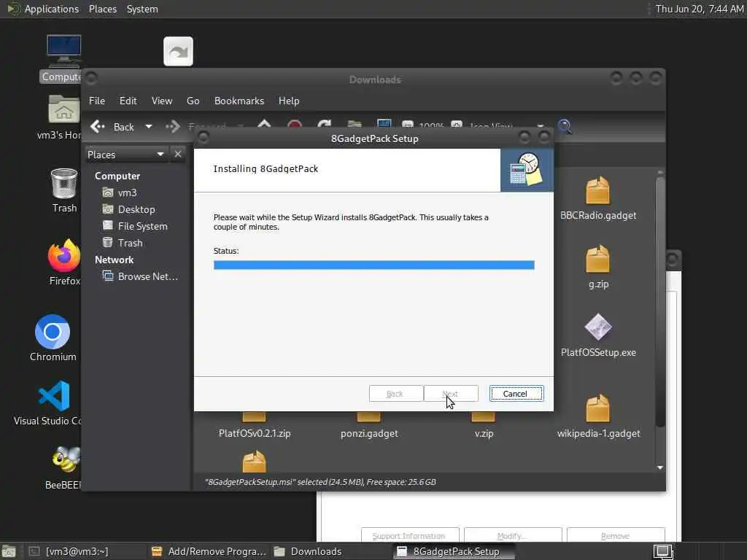The height and width of the screenshot is (560, 747).
Task: Click the clock showing Thu Jun 20
Action: pyautogui.click(x=699, y=9)
